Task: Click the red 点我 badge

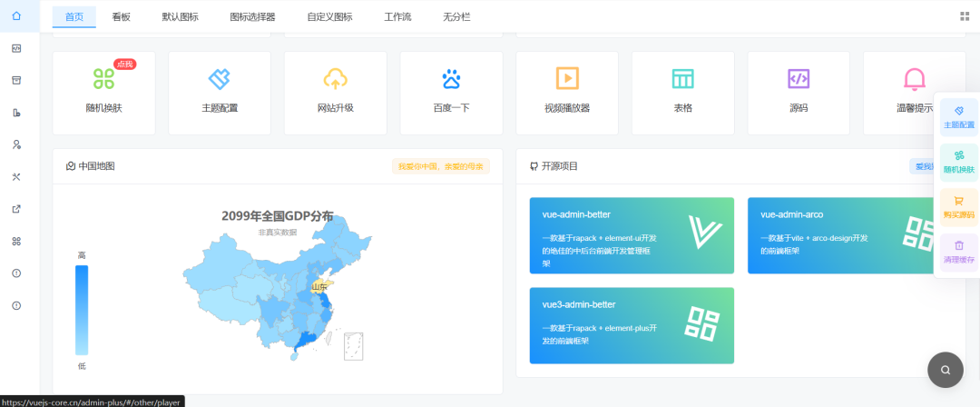Action: click(125, 64)
